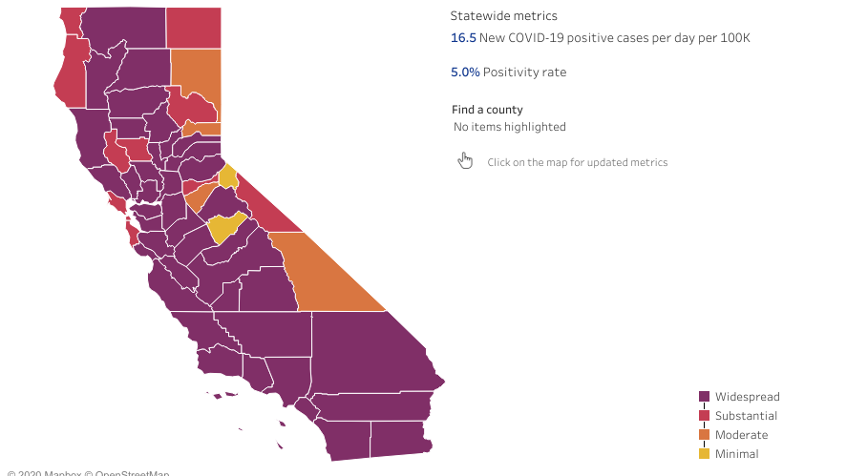Click the 16.5 new cases statewide metric
Viewport: 868px width, 476px height.
pos(463,38)
